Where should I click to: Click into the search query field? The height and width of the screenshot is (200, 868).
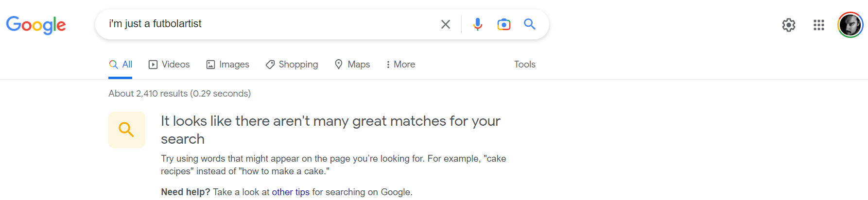267,24
